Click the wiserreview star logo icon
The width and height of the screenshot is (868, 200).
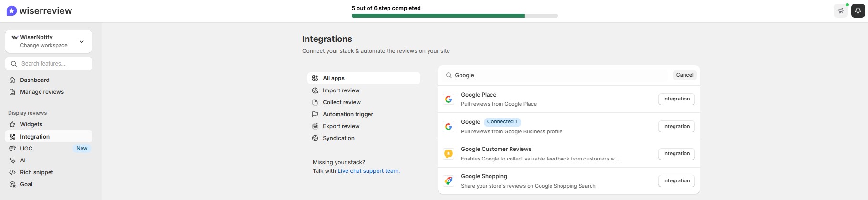[x=11, y=10]
